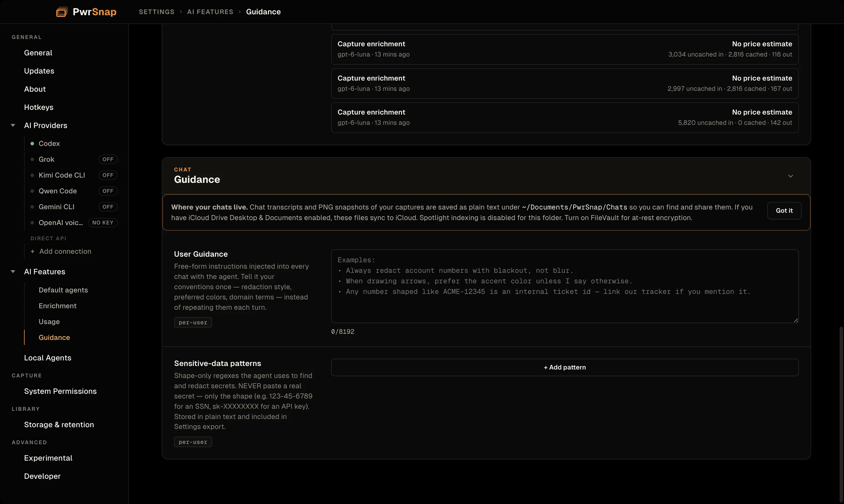Click the SETTINGS breadcrumb
Image resolution: width=844 pixels, height=504 pixels.
156,12
